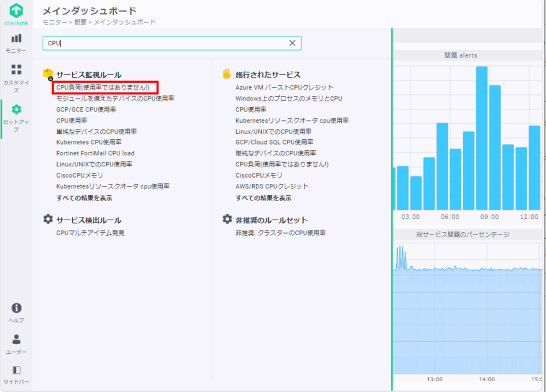Viewport: 546px width, 392px height.
Task: Open Kubernetesリソースクオータ cpu使用率 under サービス監視ルール
Action: click(113, 187)
